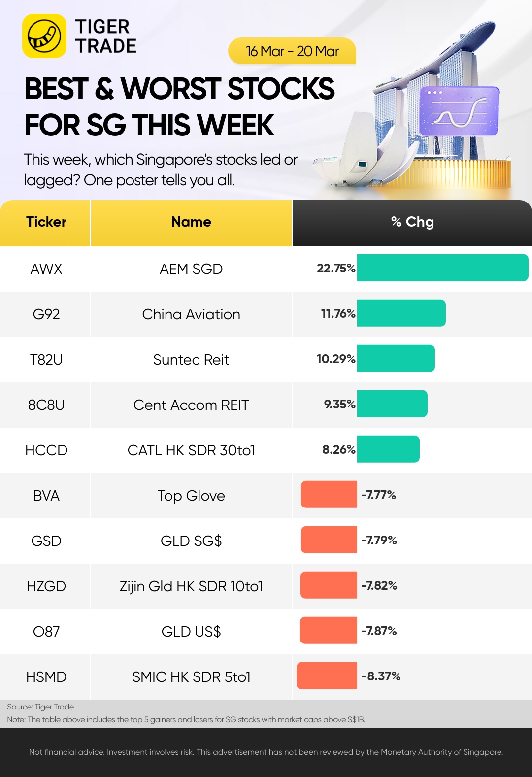Click the red -8.37% bar for SMIC
The height and width of the screenshot is (777, 532).
coord(327,676)
